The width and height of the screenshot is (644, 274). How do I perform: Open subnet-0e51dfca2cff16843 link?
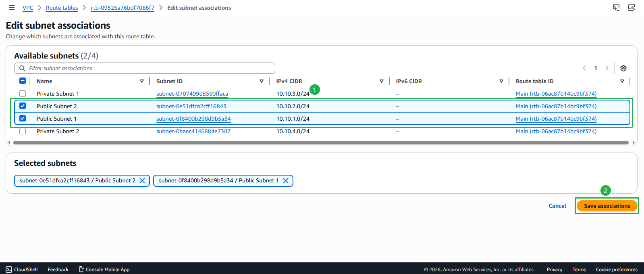coord(191,106)
